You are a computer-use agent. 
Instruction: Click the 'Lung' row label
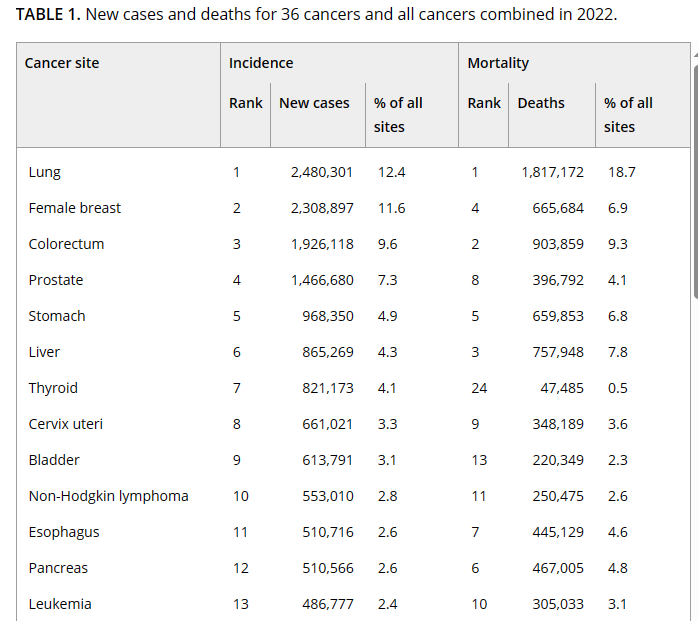[x=45, y=172]
